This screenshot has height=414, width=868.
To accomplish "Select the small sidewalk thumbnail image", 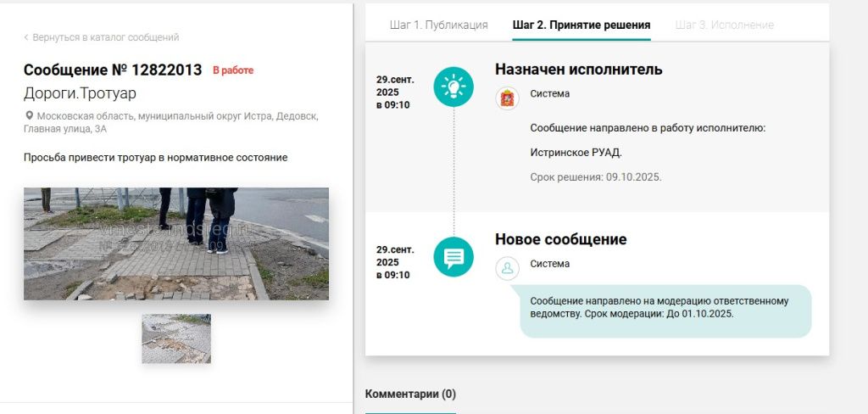I will coord(175,338).
